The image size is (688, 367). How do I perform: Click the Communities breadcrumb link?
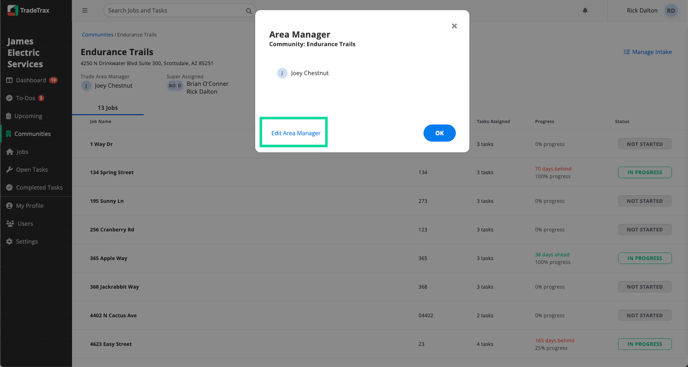pyautogui.click(x=97, y=35)
